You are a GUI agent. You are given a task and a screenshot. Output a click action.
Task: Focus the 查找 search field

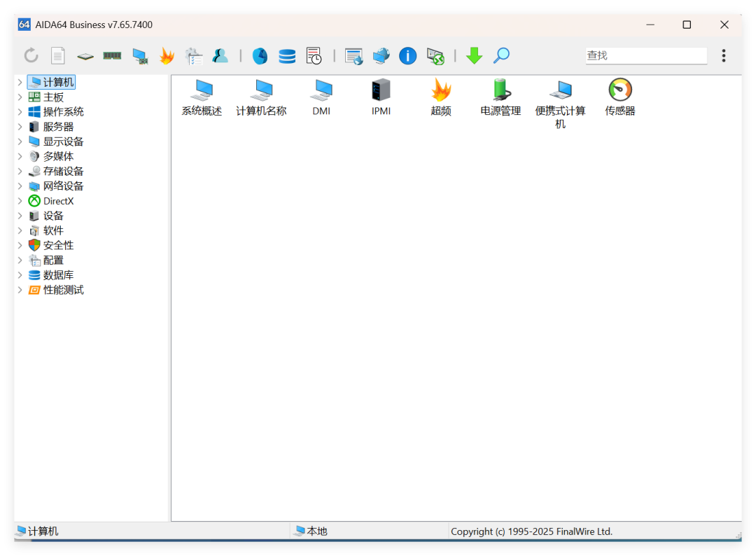[646, 55]
